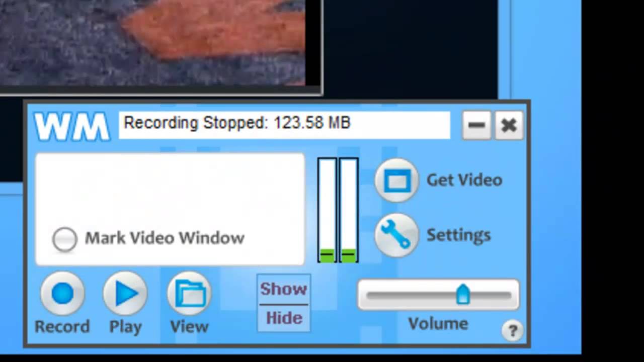Viewport: 644px width, 362px height.
Task: Click Show to reveal the video window
Action: (283, 289)
